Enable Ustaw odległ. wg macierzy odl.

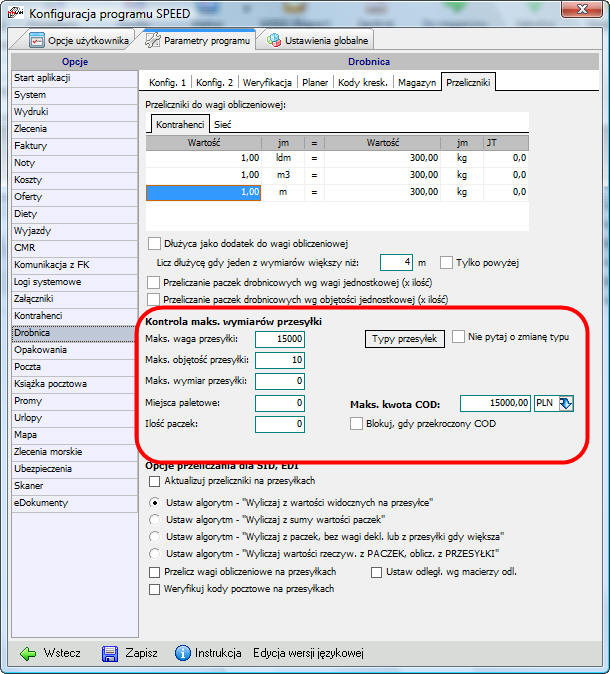(376, 572)
